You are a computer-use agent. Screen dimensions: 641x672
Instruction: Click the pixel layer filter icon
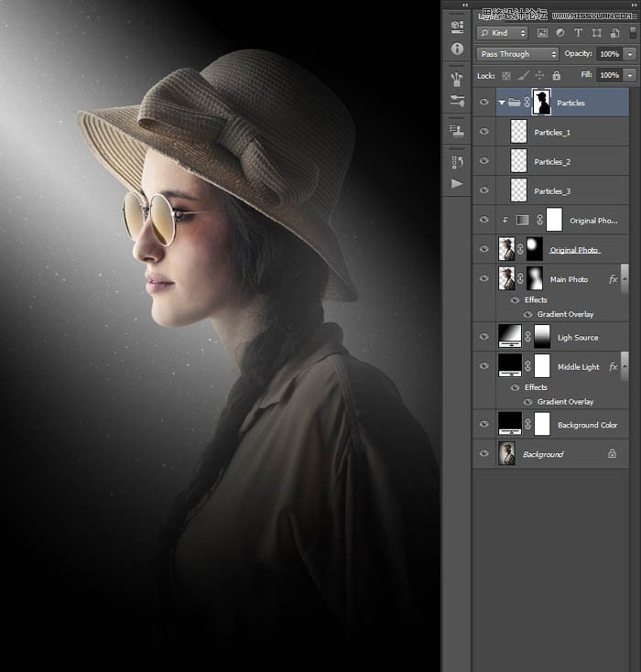(x=542, y=33)
